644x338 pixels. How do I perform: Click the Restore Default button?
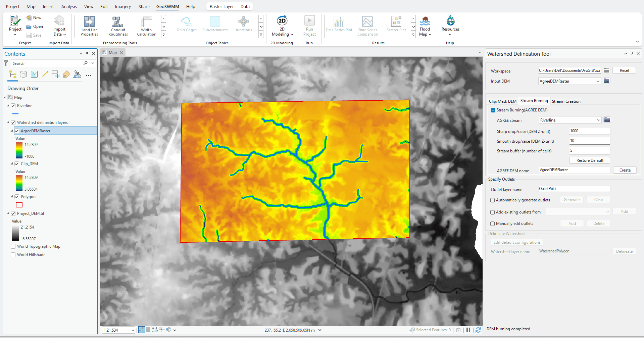[x=590, y=160]
